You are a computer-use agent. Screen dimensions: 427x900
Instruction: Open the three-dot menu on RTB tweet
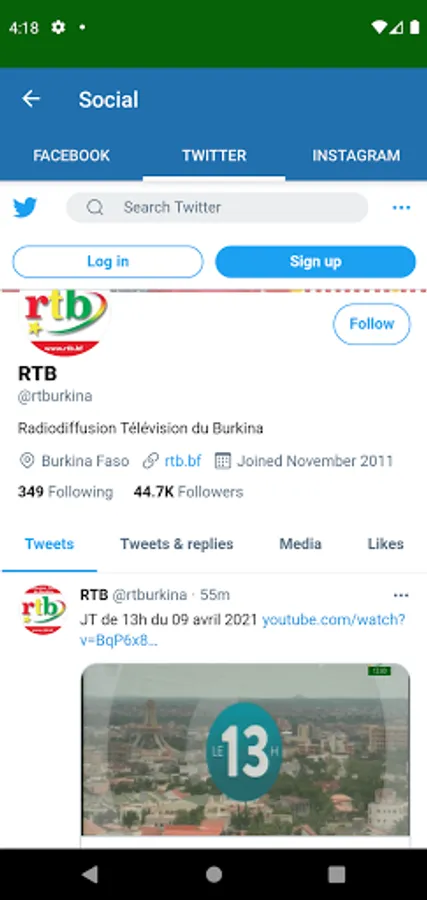(x=401, y=595)
